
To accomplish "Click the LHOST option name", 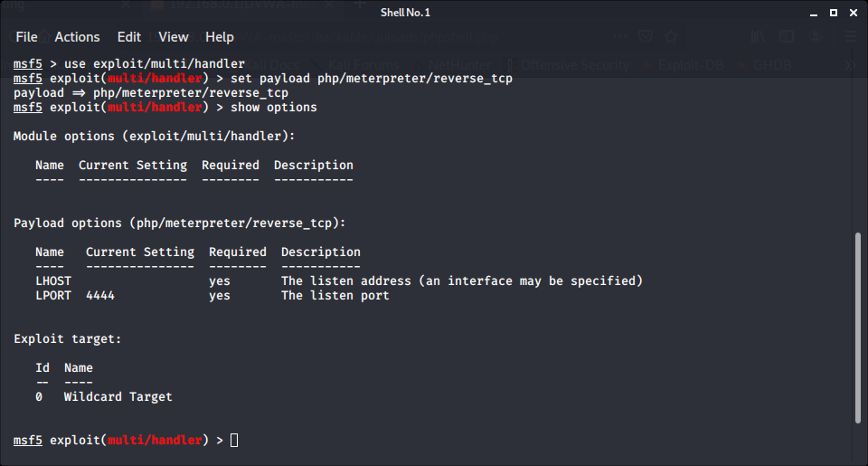I will point(53,281).
